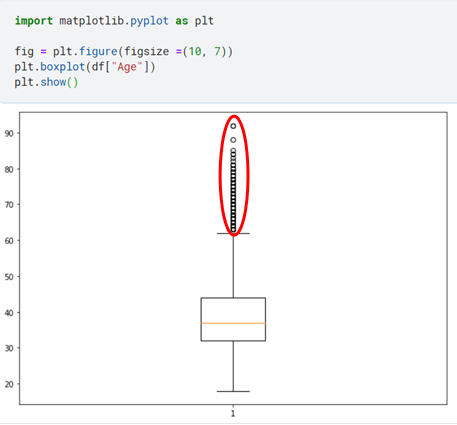Click the number 10 in figsize
457x425 pixels.
tap(195, 52)
